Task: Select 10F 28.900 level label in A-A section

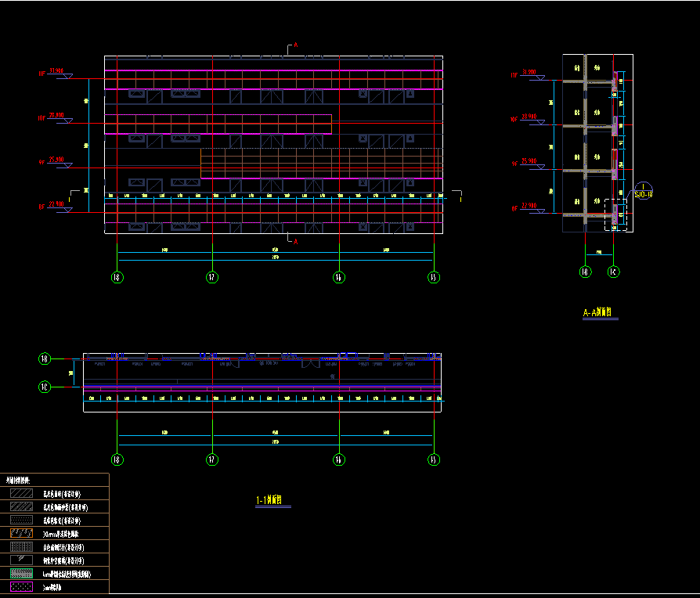Action: pos(528,119)
